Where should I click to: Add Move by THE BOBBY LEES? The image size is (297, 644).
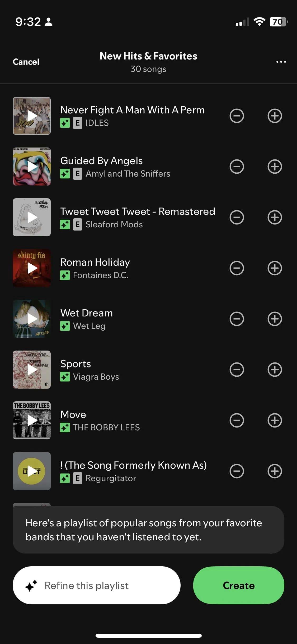pyautogui.click(x=275, y=420)
